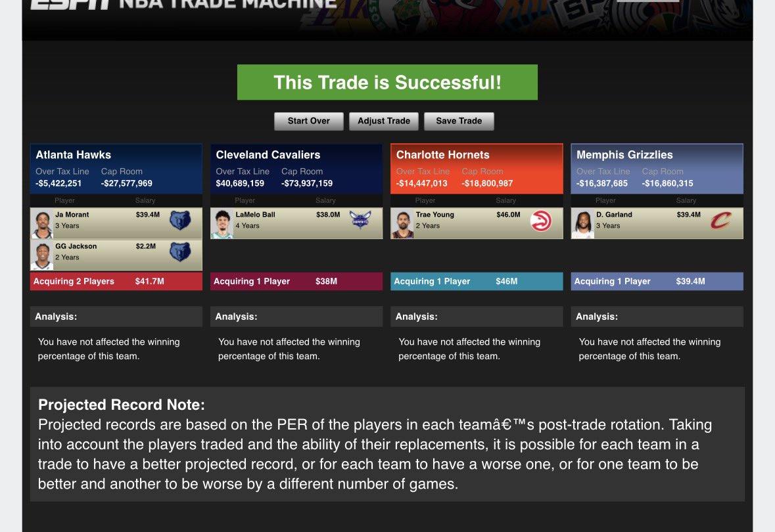Select the Atlanta Hawks team header
The image size is (775, 532).
point(116,168)
